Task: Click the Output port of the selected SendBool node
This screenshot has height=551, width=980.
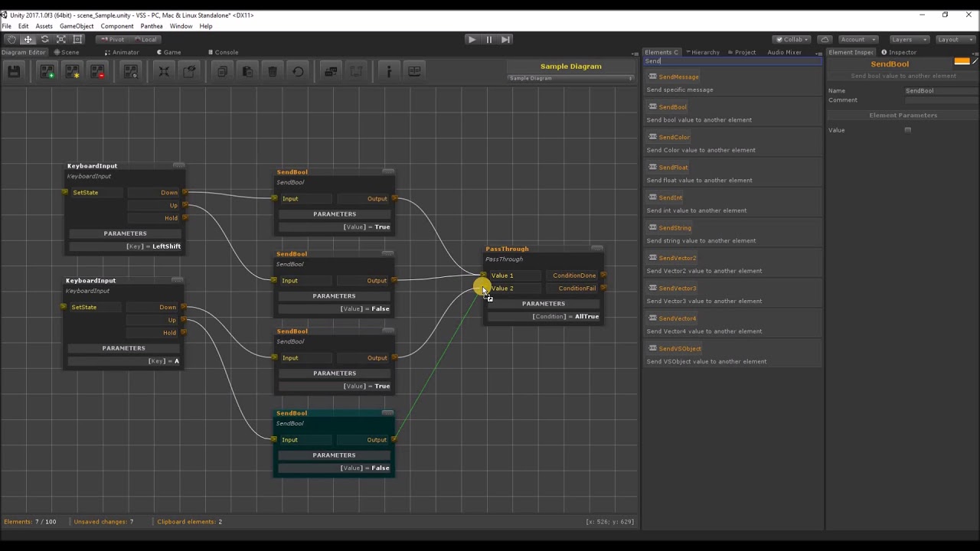Action: [394, 439]
